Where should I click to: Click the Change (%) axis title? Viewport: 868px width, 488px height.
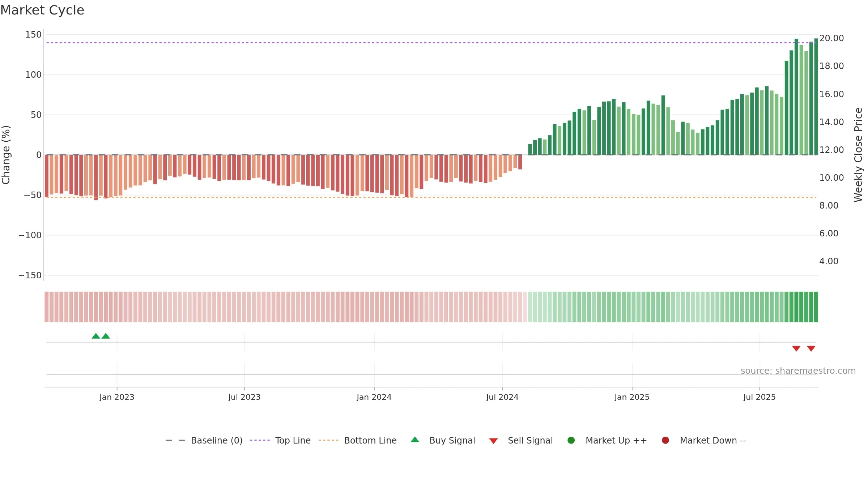tap(6, 155)
